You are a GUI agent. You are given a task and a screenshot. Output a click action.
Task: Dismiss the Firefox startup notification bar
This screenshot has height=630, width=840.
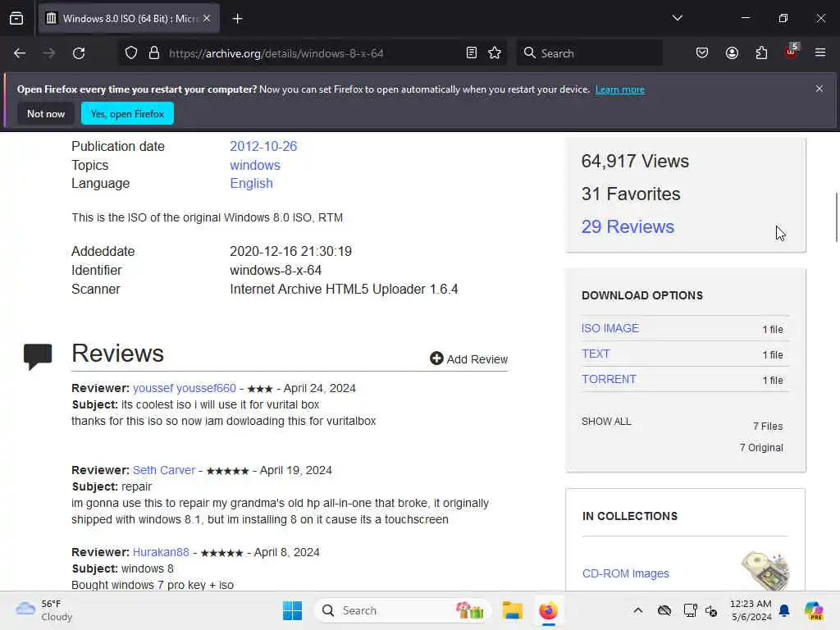click(819, 89)
